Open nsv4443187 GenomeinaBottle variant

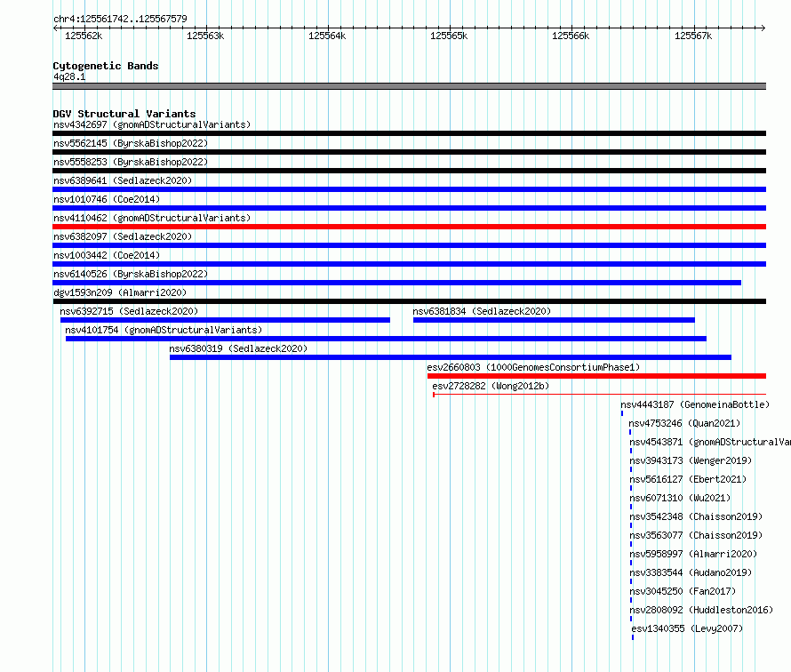(x=695, y=404)
